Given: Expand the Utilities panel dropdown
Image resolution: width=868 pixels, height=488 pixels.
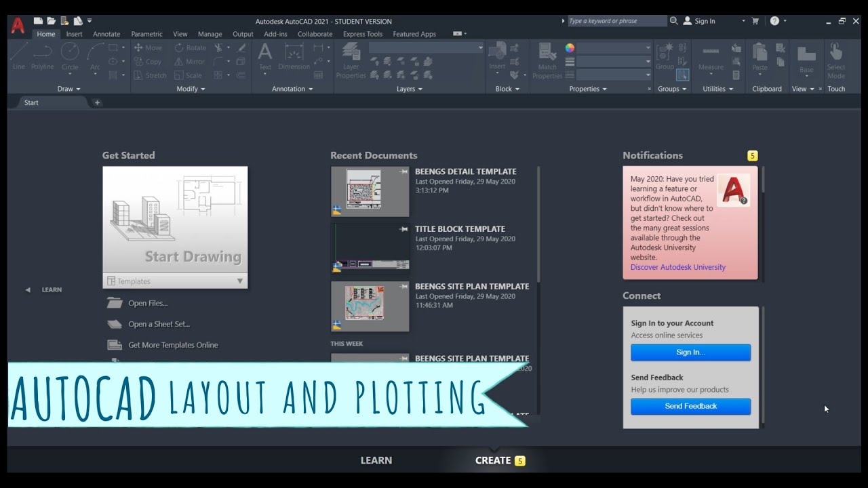Looking at the screenshot, I should tap(717, 89).
